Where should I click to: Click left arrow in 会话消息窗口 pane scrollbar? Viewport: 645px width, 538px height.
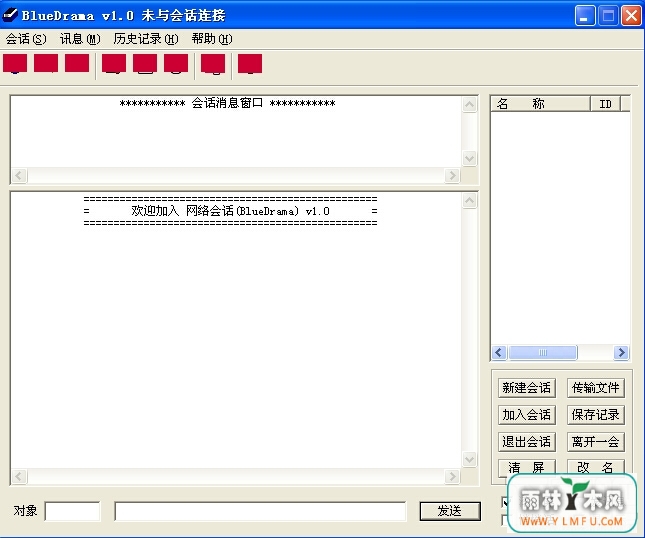click(x=19, y=176)
